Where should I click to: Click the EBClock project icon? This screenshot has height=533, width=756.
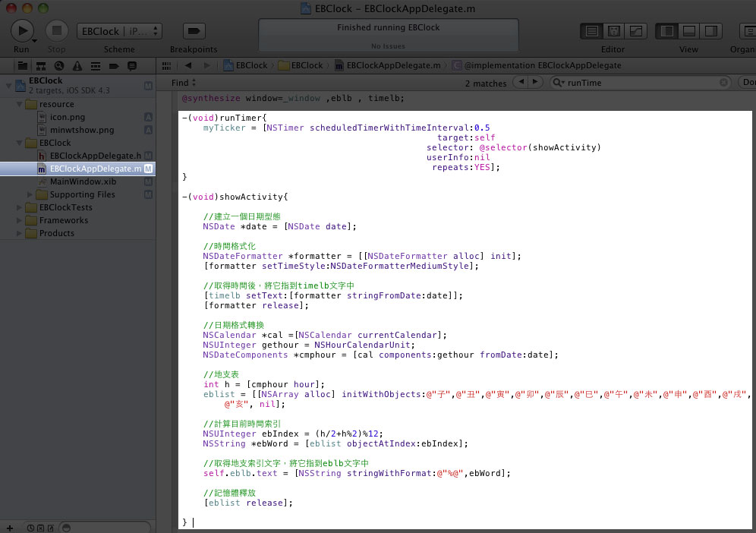click(x=20, y=85)
